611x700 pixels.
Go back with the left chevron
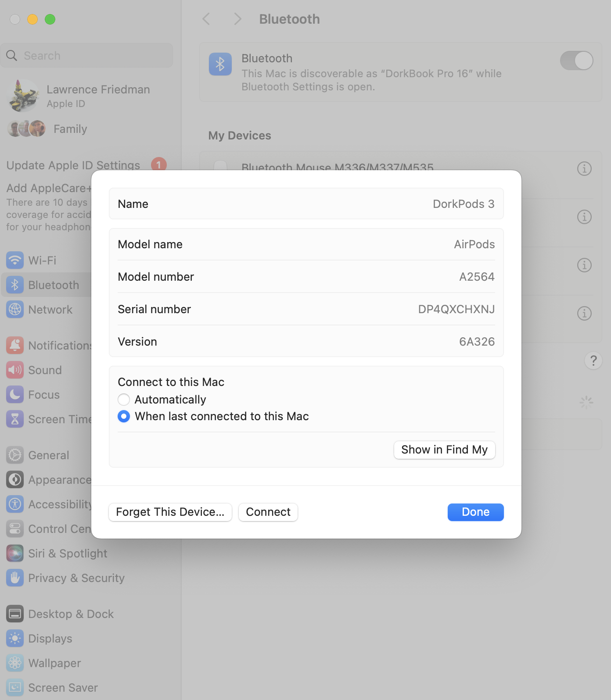(x=206, y=19)
